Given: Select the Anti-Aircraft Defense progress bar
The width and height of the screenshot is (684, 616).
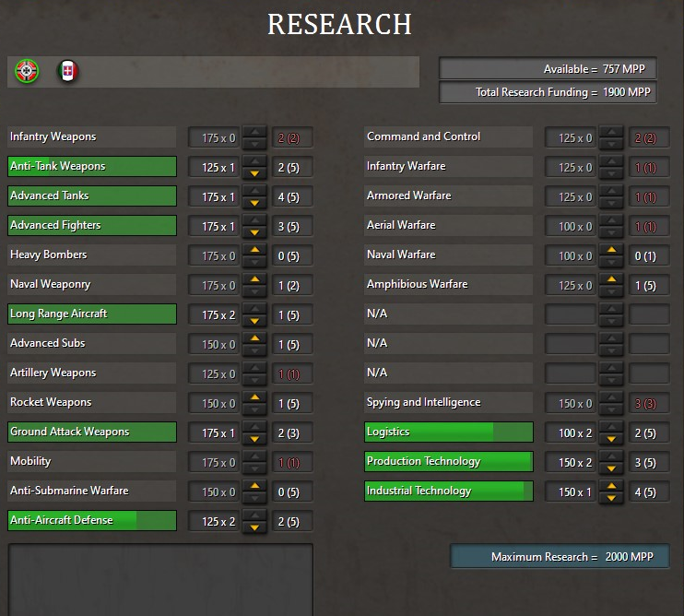Looking at the screenshot, I should pyautogui.click(x=92, y=520).
